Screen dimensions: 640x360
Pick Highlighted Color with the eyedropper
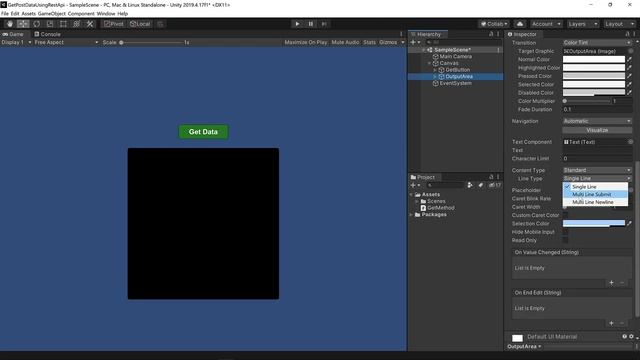tap(629, 68)
